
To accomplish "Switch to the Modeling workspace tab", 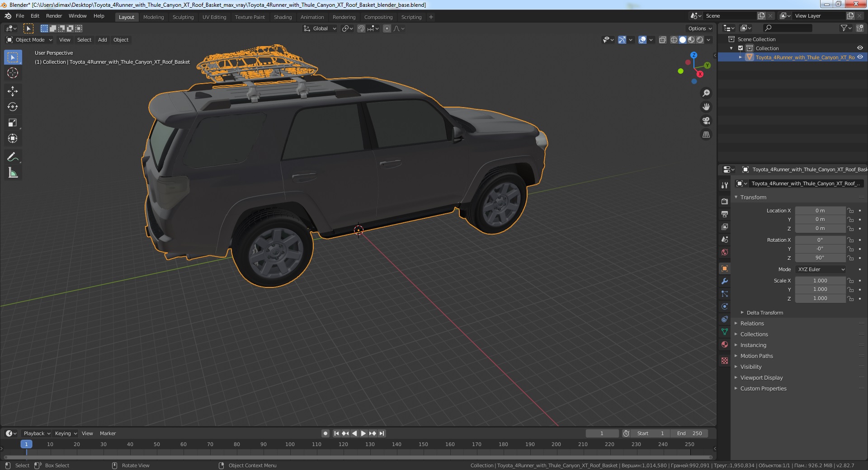I will pyautogui.click(x=153, y=17).
